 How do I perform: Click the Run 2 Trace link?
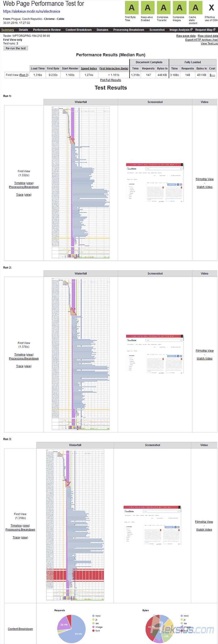(x=20, y=366)
